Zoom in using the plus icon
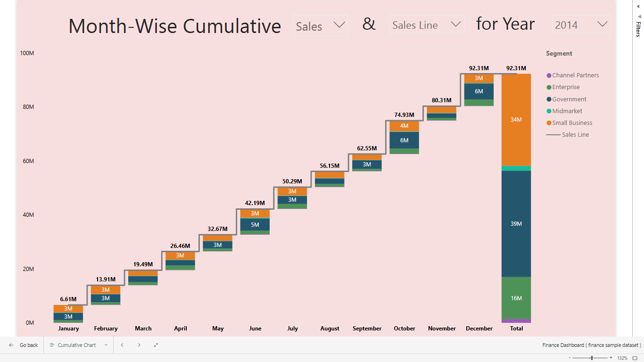This screenshot has width=644, height=362. (611, 358)
